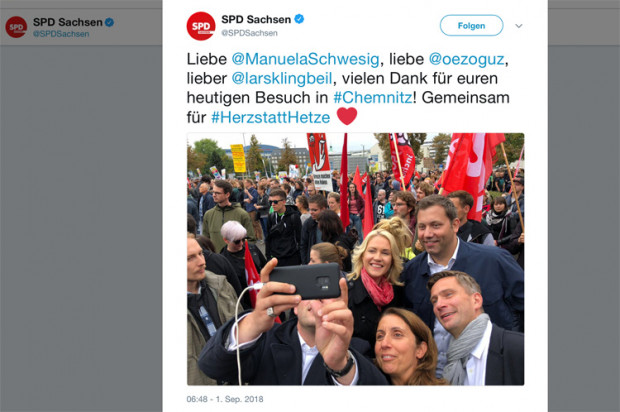
Task: Click the SPD Sachsen name in tweet header
Action: click(256, 19)
